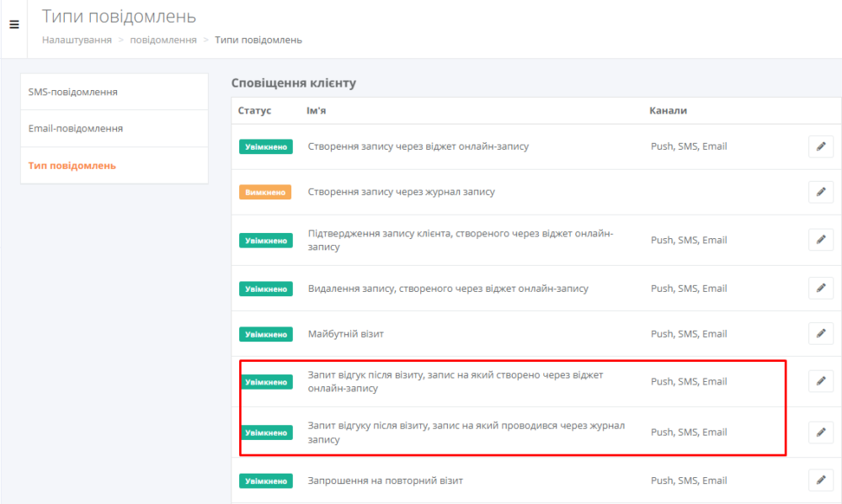Edit the 'Майбутній візит' notification
The width and height of the screenshot is (842, 504).
tap(820, 334)
